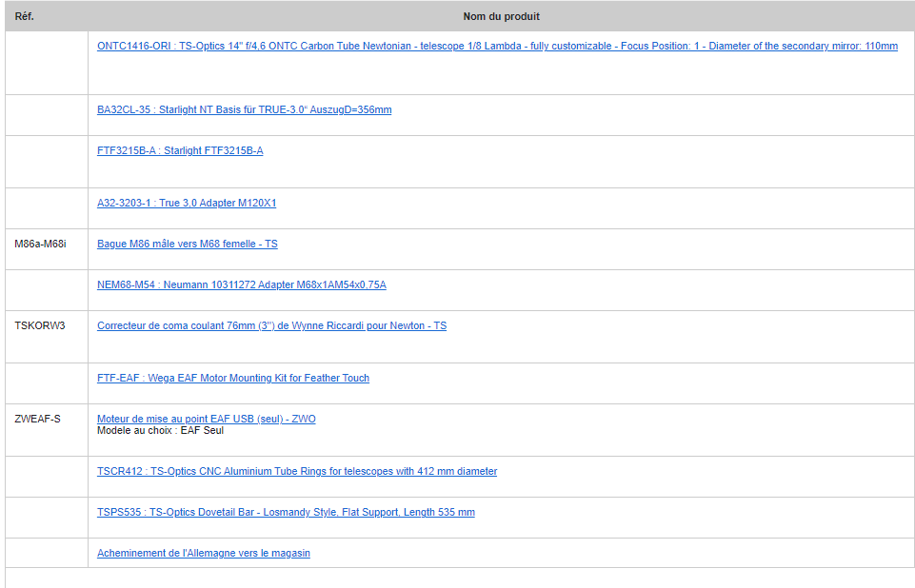
Task: Select the 'Modele au choix : EAF Seul' text
Action: (x=160, y=430)
